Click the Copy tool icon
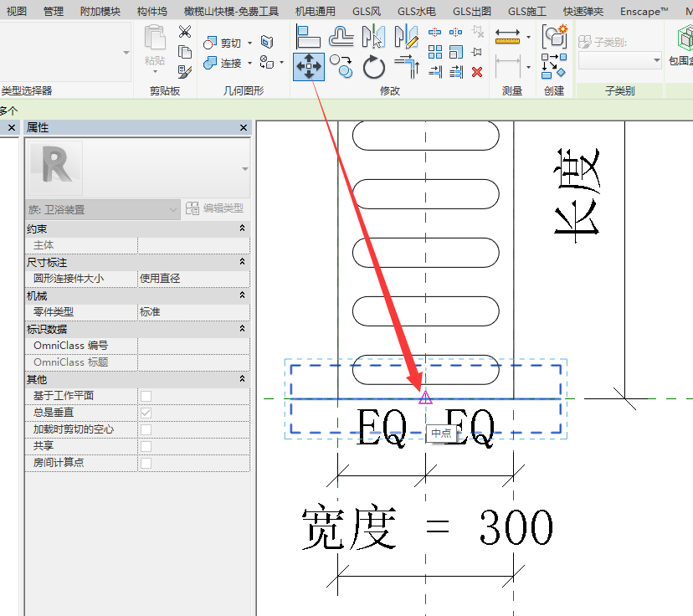The image size is (693, 616). (x=341, y=65)
